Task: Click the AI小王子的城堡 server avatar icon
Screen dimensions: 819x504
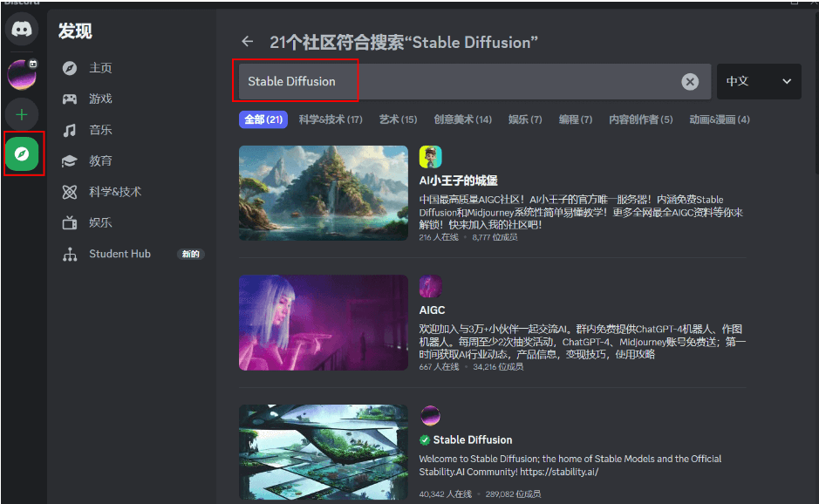Action: click(x=430, y=157)
